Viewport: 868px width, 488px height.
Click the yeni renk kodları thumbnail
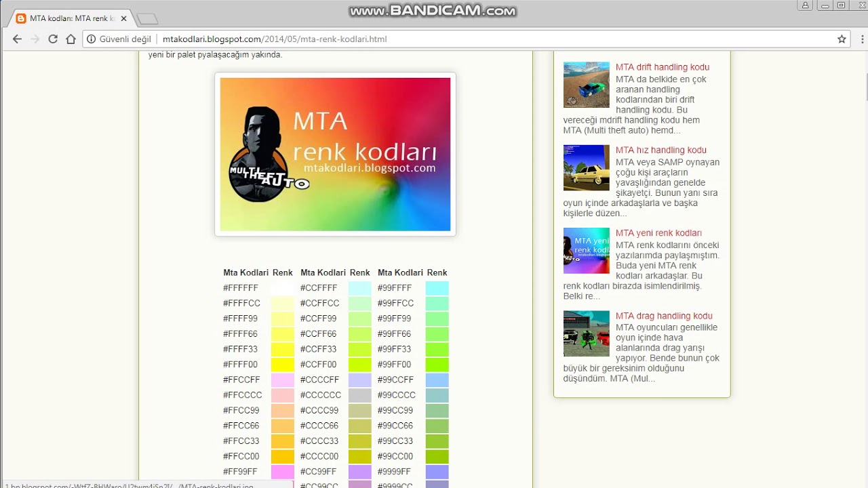(586, 251)
